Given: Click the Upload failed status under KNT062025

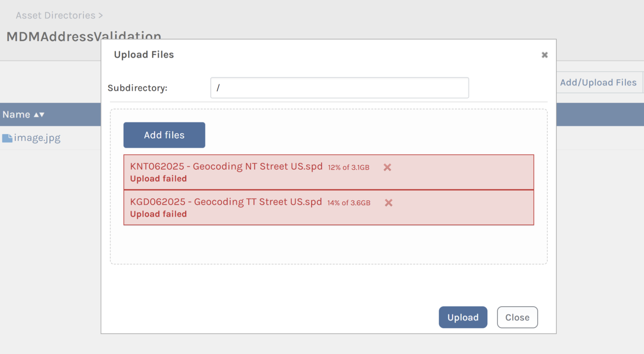Looking at the screenshot, I should coord(158,179).
